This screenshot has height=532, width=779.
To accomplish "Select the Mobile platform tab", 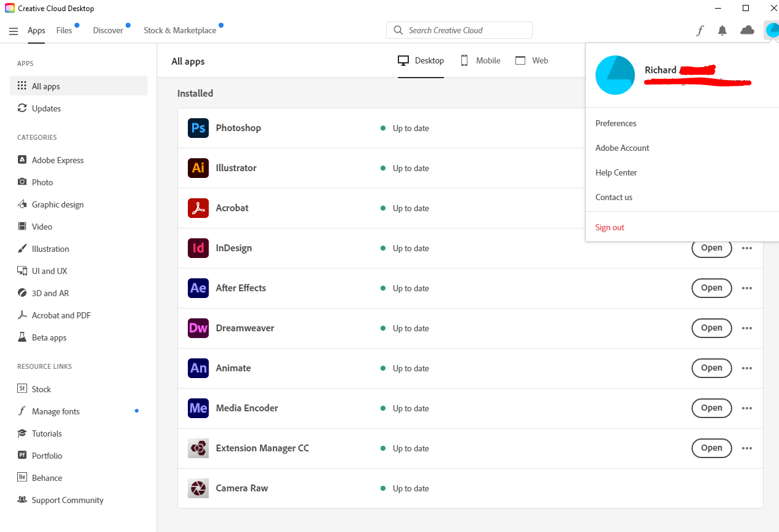I will point(480,60).
